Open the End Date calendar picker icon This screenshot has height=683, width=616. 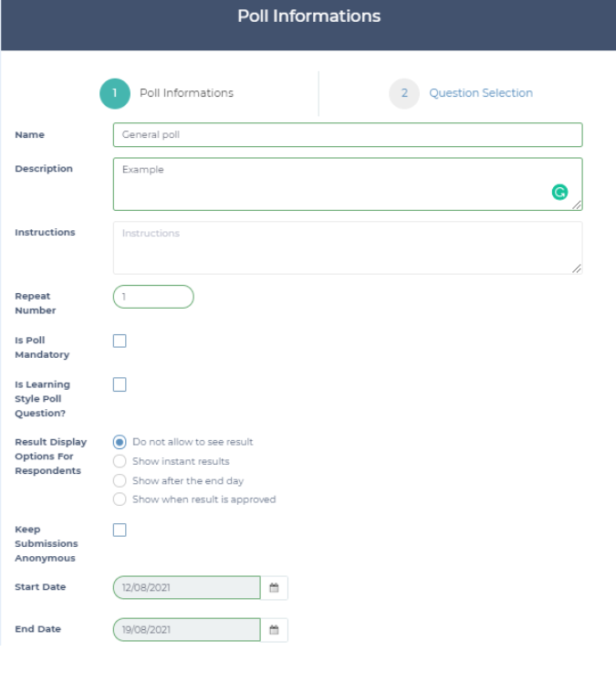[274, 630]
